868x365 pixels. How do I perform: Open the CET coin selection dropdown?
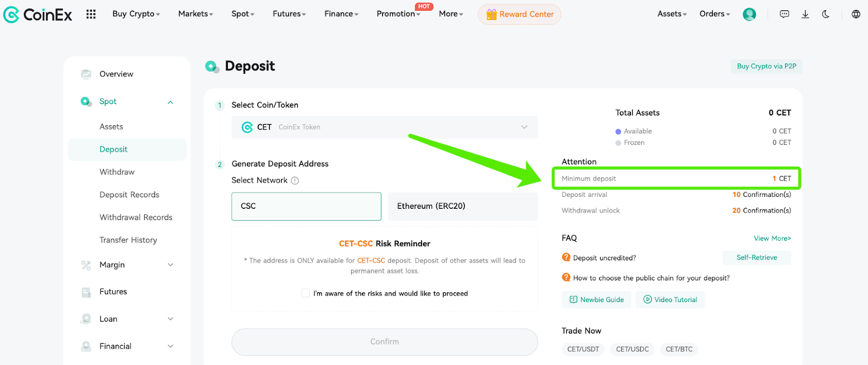point(385,127)
